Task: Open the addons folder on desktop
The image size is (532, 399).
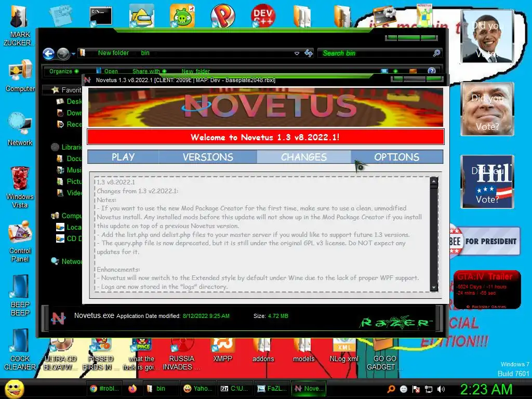Action: (x=263, y=350)
